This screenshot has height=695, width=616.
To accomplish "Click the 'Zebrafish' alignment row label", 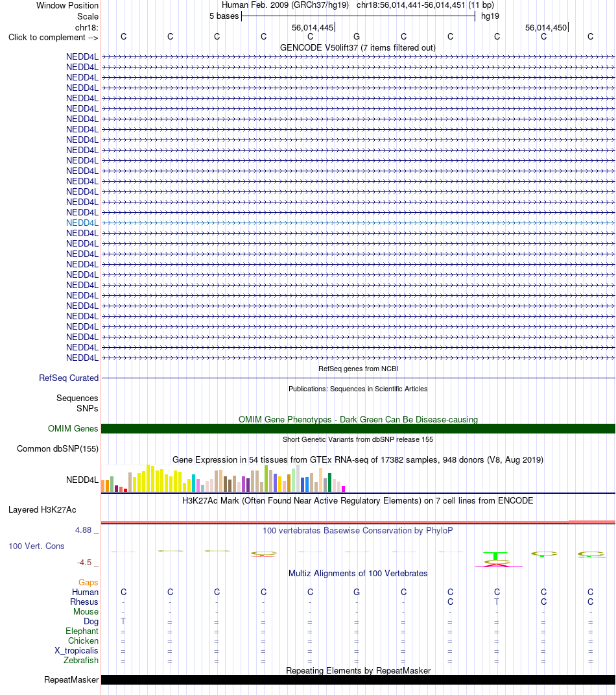I will pyautogui.click(x=80, y=661).
